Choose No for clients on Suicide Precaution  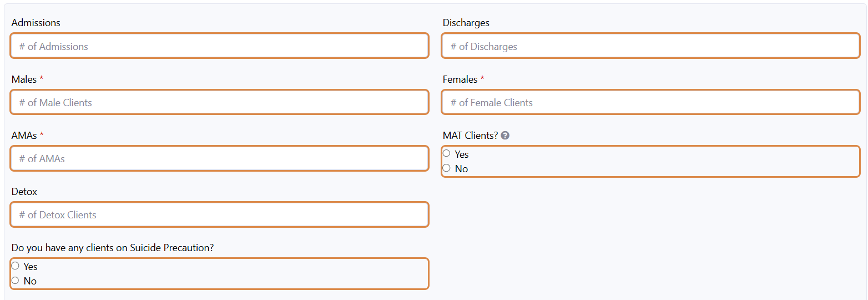[x=15, y=280]
